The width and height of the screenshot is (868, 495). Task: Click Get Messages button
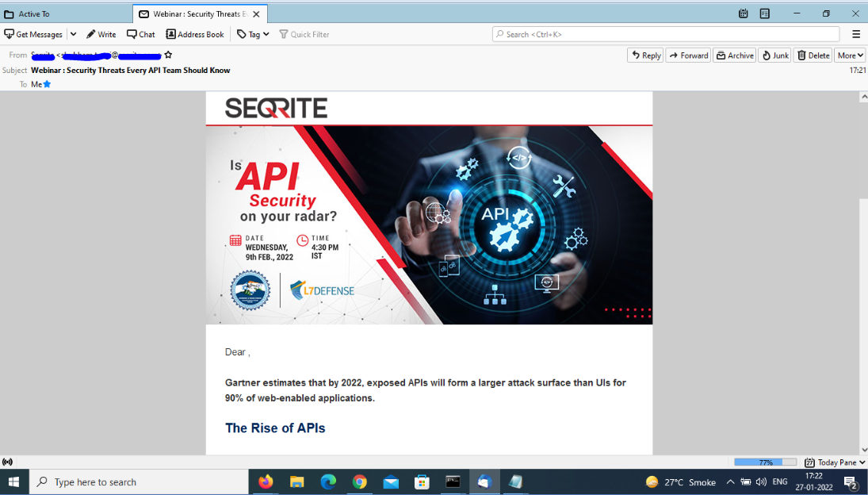click(x=33, y=34)
